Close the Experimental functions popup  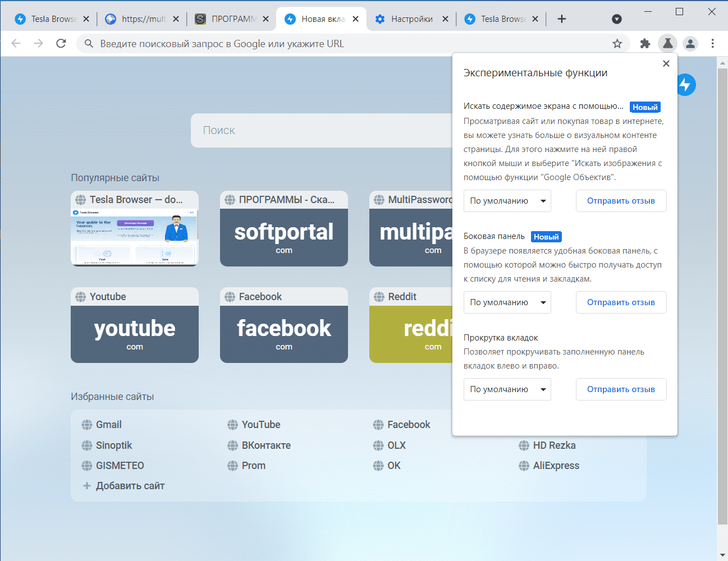pos(666,63)
